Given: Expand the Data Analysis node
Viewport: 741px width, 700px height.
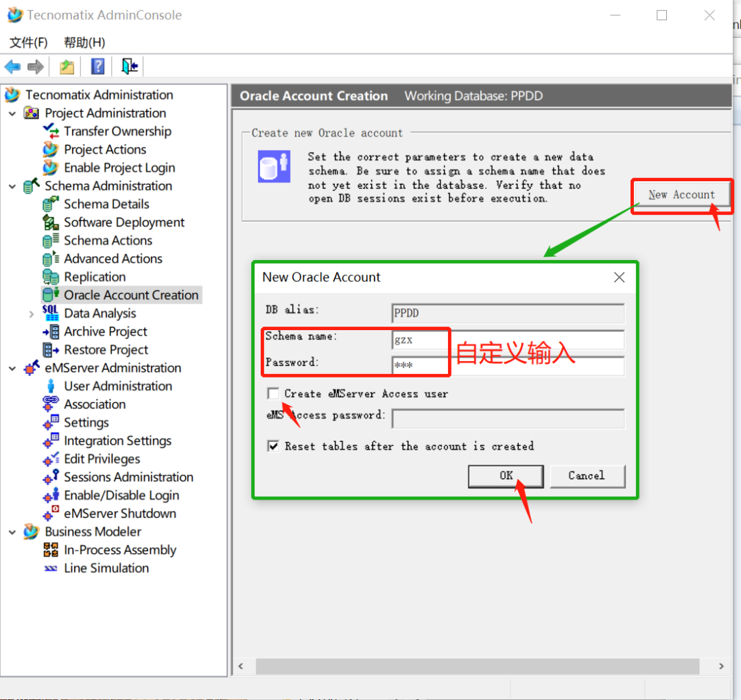Looking at the screenshot, I should [31, 314].
